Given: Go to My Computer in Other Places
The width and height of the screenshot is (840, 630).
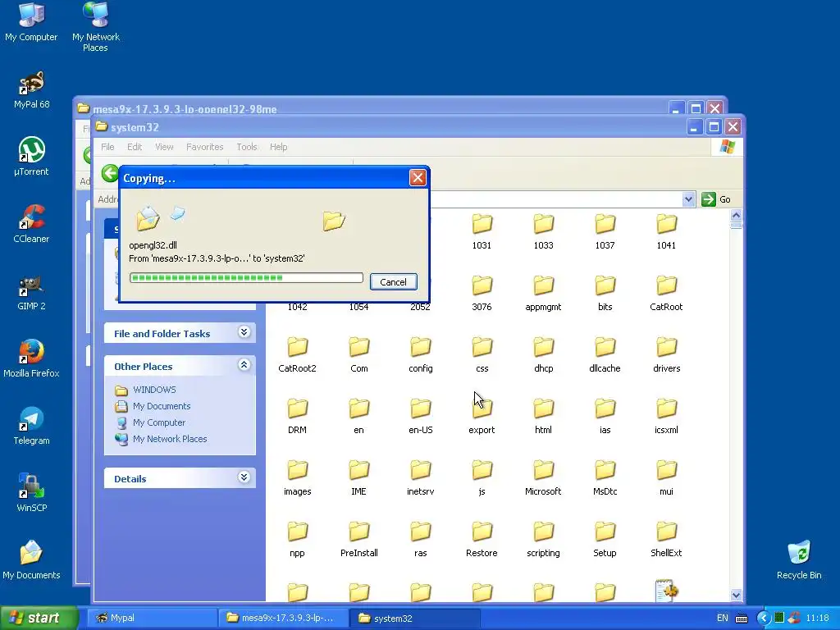Looking at the screenshot, I should (x=159, y=422).
